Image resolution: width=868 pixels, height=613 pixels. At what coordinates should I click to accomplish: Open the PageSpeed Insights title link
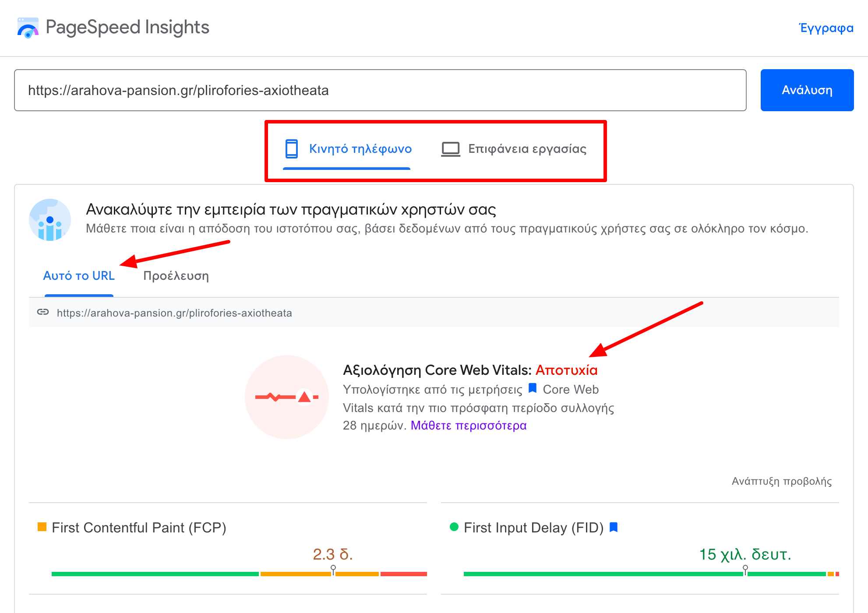coord(127,27)
